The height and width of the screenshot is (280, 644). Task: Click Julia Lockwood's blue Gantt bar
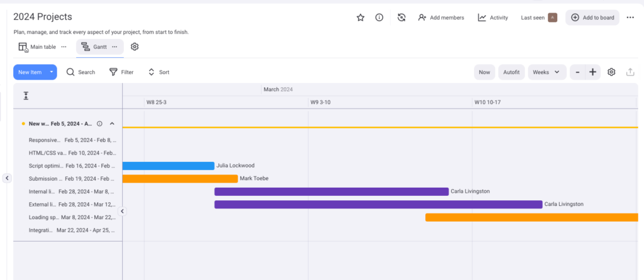(x=168, y=166)
